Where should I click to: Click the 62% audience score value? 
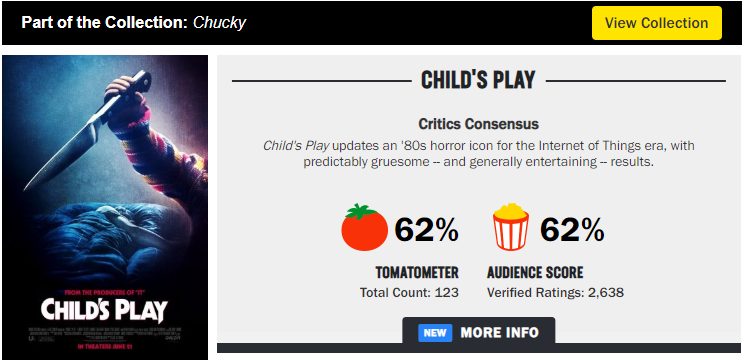(572, 231)
